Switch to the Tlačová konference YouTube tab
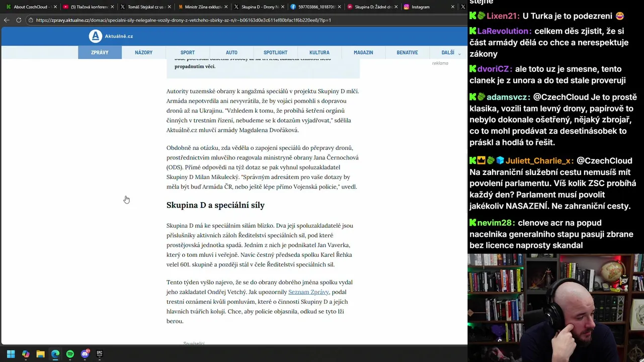 pyautogui.click(x=88, y=7)
